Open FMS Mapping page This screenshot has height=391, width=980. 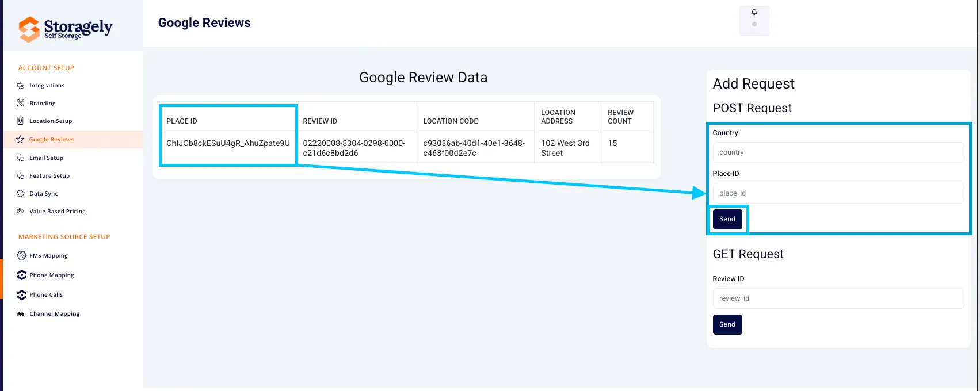(49, 255)
